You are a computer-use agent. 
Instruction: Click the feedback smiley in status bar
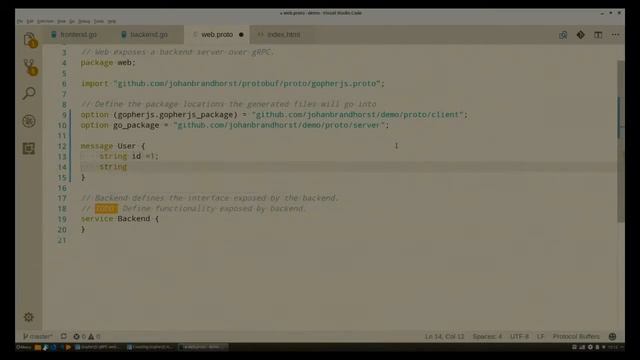612,336
